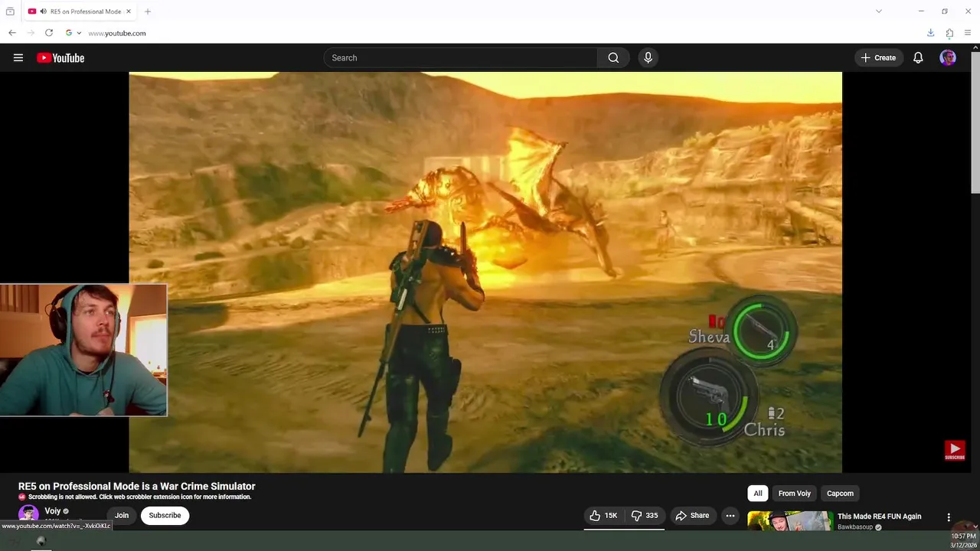Reload the current page

[49, 33]
